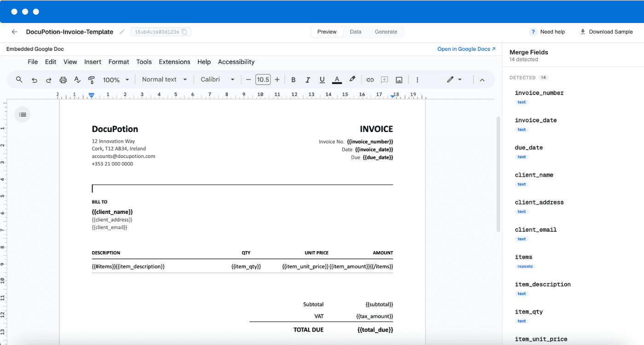Viewport: 644px width, 345px height.
Task: Click the DocuPotion heading in document
Action: click(115, 129)
